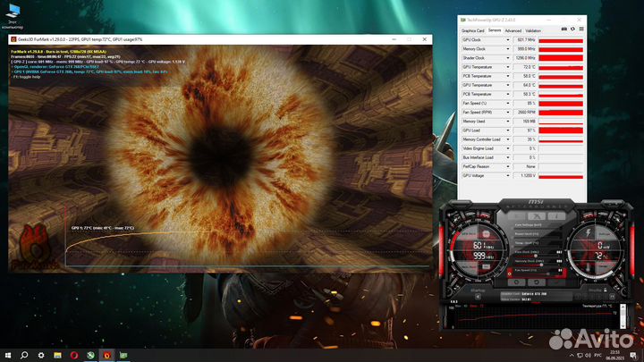The width and height of the screenshot is (644, 362).
Task: Expand the PerfCap Reason dropdown
Action: 508,166
